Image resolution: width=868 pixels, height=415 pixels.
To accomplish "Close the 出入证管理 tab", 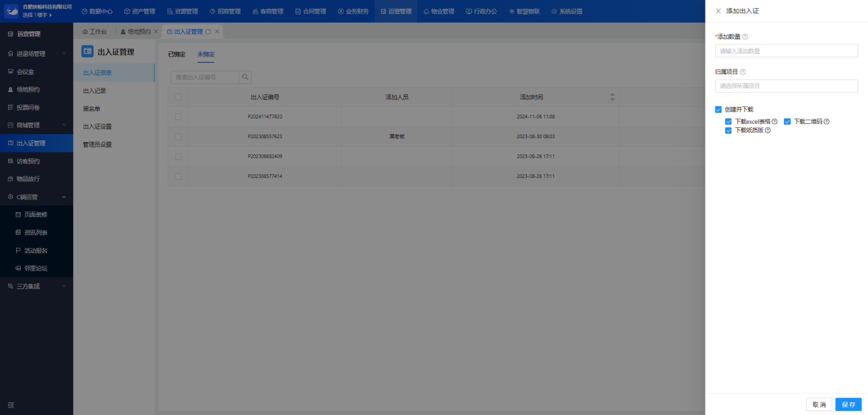I will click(x=217, y=32).
